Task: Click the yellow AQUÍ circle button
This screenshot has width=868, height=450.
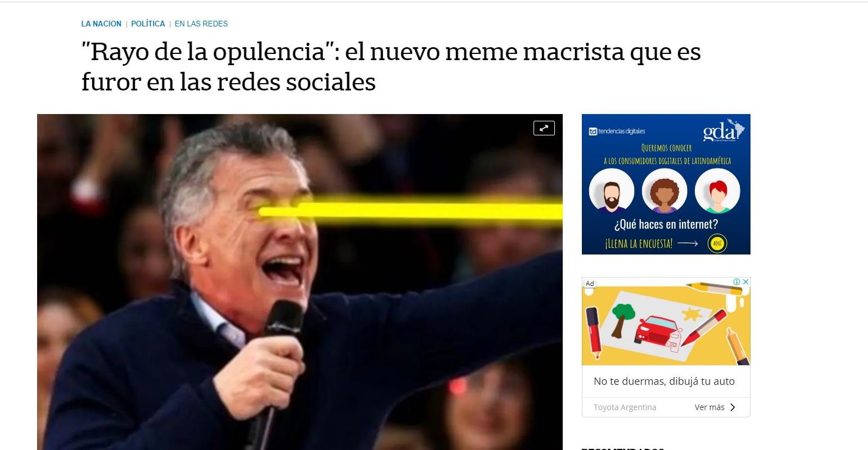Action: (x=717, y=244)
